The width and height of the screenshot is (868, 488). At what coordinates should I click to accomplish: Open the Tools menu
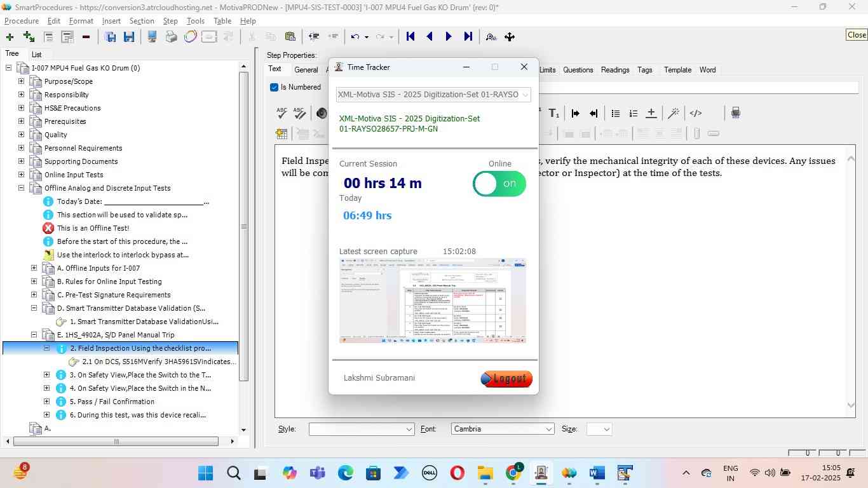196,21
